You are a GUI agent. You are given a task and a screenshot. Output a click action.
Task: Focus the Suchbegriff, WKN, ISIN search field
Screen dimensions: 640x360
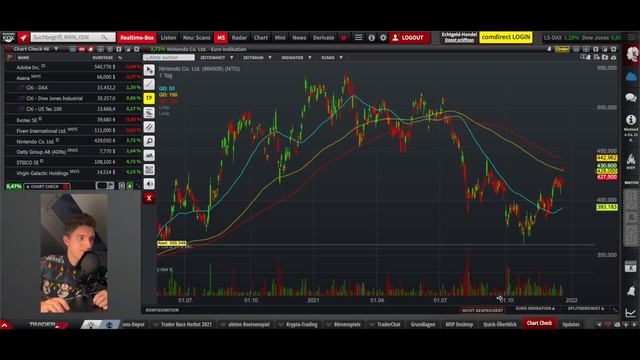click(x=73, y=38)
